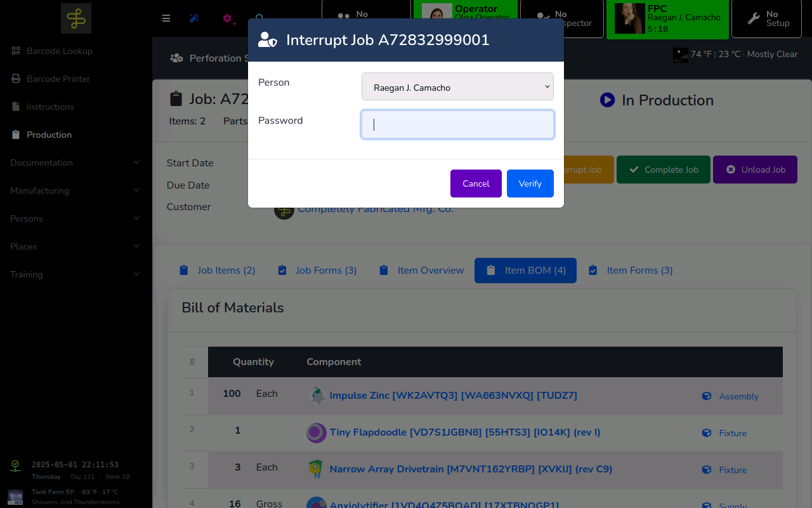
Task: Open the Impulse Zinc component link
Action: coord(453,396)
